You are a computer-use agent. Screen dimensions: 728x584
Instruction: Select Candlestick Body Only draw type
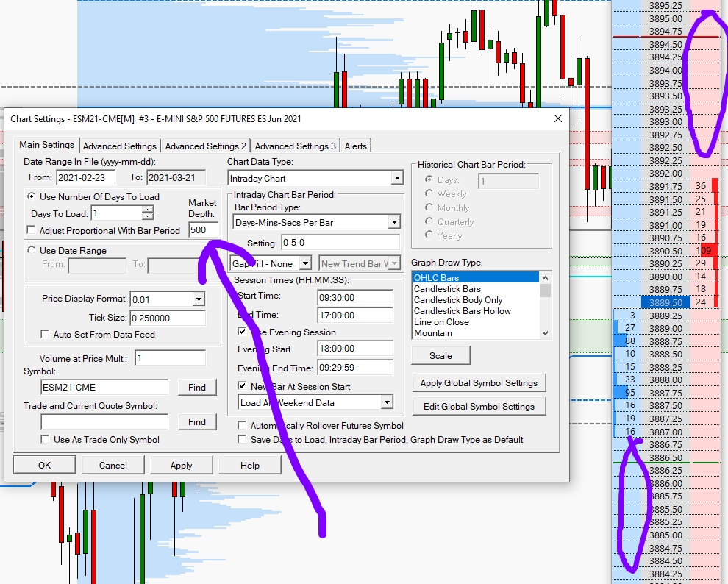point(476,300)
